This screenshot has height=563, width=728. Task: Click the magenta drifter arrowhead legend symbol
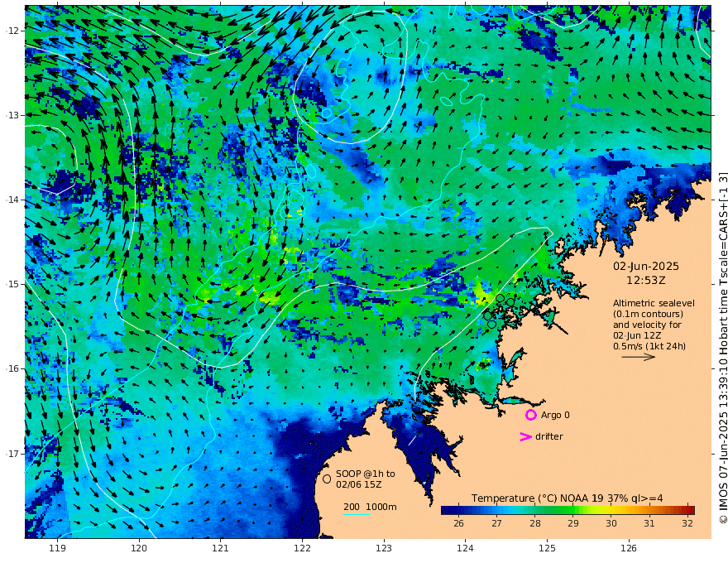click(525, 436)
